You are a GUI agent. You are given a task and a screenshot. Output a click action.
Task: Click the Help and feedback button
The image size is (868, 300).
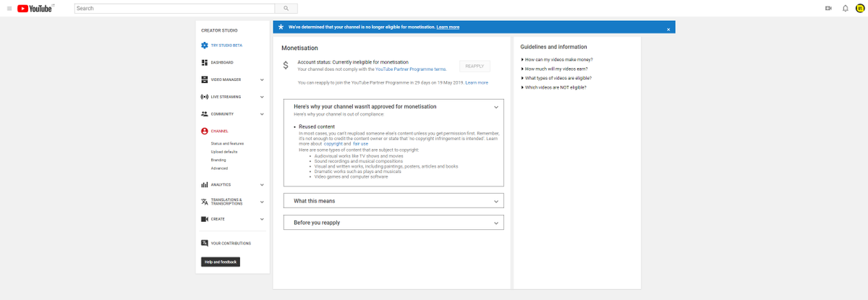tap(220, 262)
